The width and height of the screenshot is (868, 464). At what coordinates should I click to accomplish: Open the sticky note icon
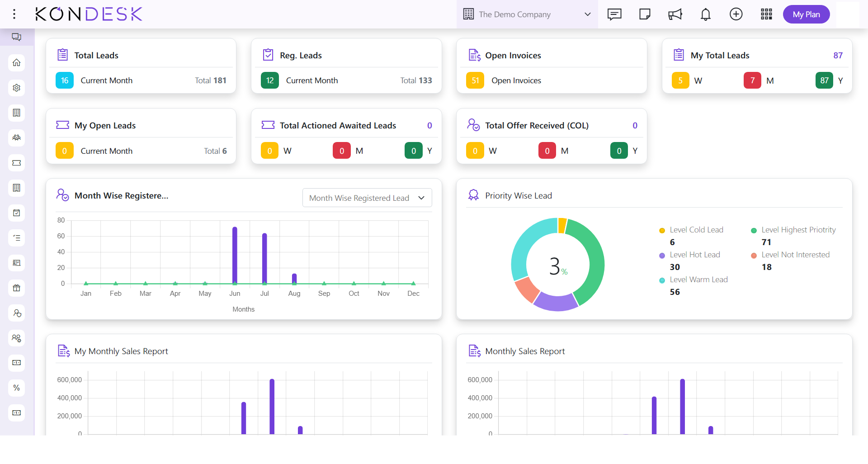point(645,14)
